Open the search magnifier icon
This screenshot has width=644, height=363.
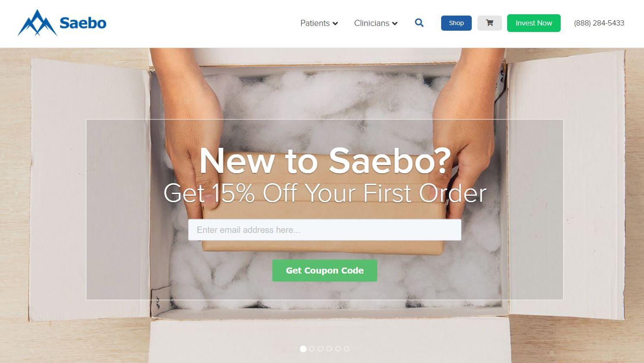tap(419, 23)
